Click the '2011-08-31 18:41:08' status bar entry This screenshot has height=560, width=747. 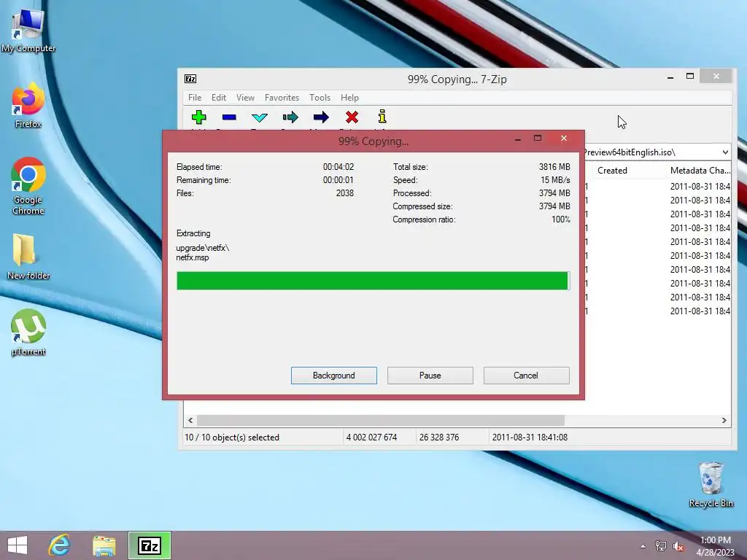[530, 437]
